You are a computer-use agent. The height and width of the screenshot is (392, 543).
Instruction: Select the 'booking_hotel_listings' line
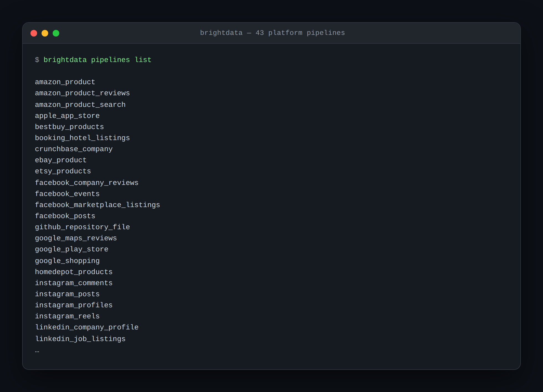(x=82, y=138)
